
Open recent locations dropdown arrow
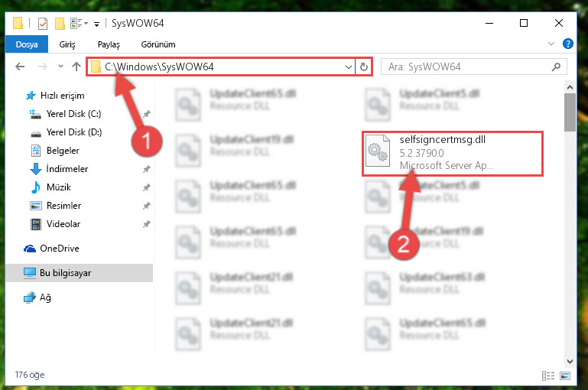pyautogui.click(x=60, y=67)
